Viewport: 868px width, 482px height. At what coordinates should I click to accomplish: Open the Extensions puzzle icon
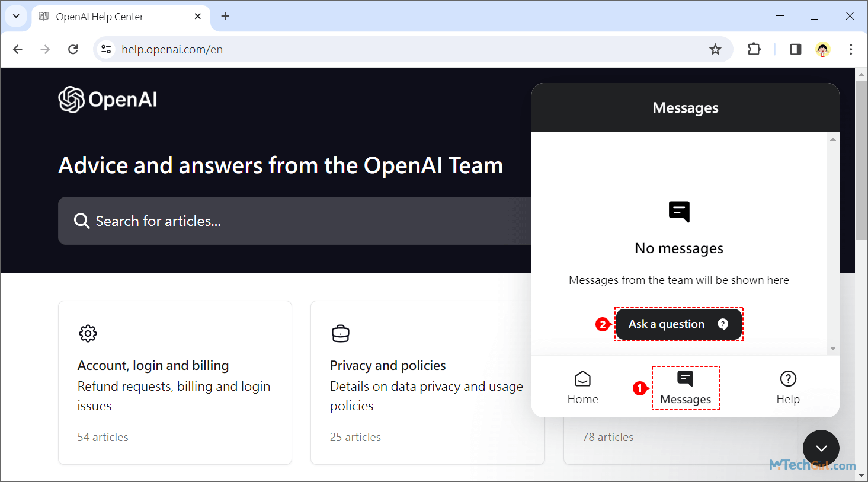coord(754,49)
